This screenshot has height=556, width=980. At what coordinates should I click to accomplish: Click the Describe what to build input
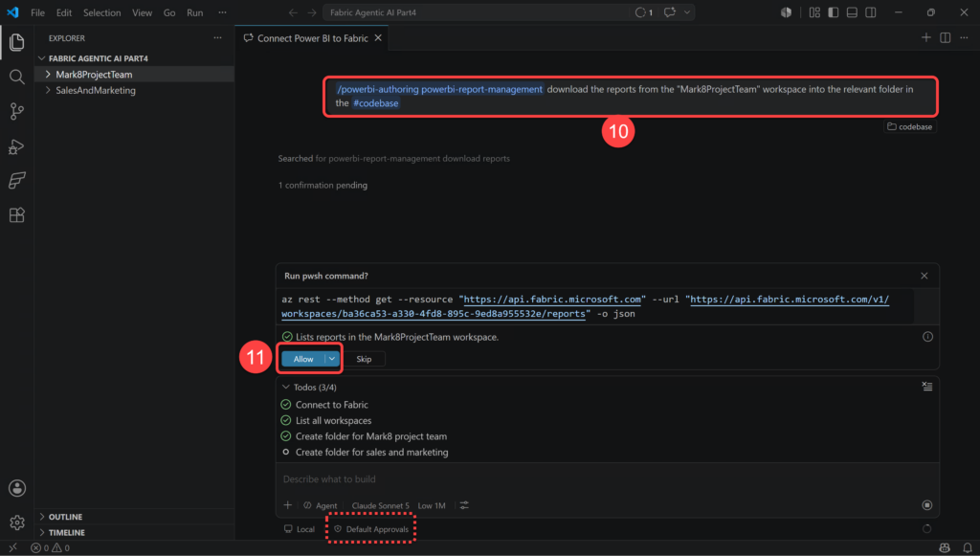pos(606,479)
